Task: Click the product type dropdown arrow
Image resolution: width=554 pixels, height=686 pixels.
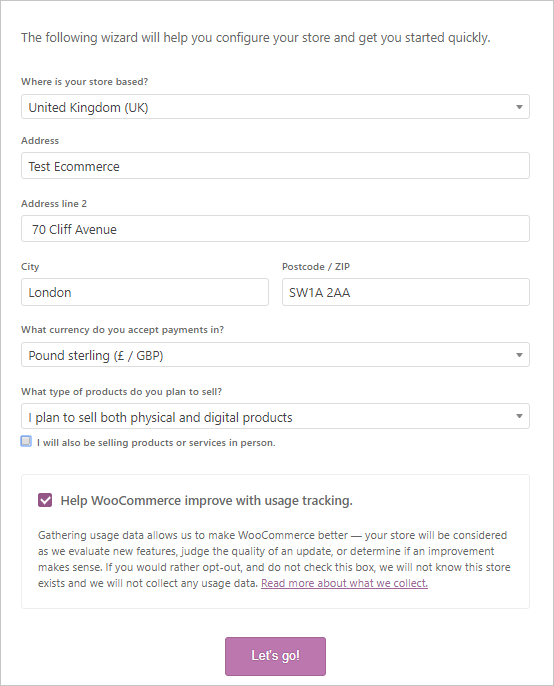Action: point(519,416)
